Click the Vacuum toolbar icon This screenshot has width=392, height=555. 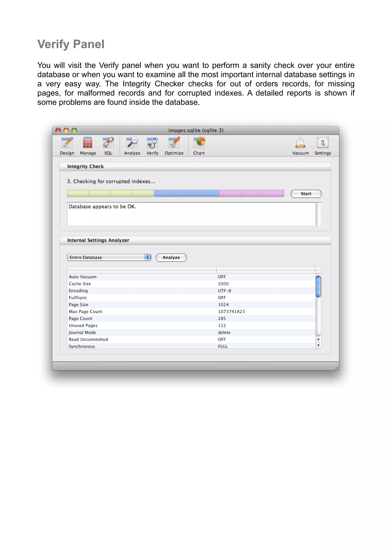pyautogui.click(x=300, y=146)
